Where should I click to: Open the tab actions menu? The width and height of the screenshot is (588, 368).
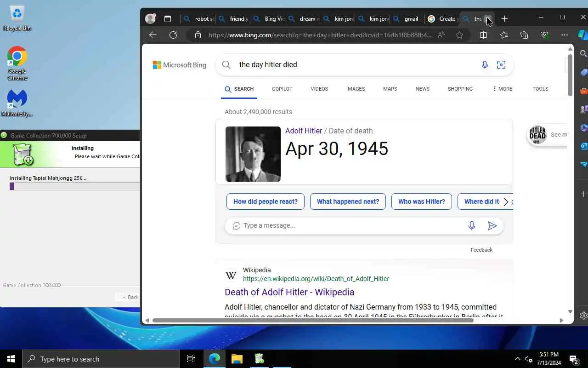pyautogui.click(x=168, y=19)
